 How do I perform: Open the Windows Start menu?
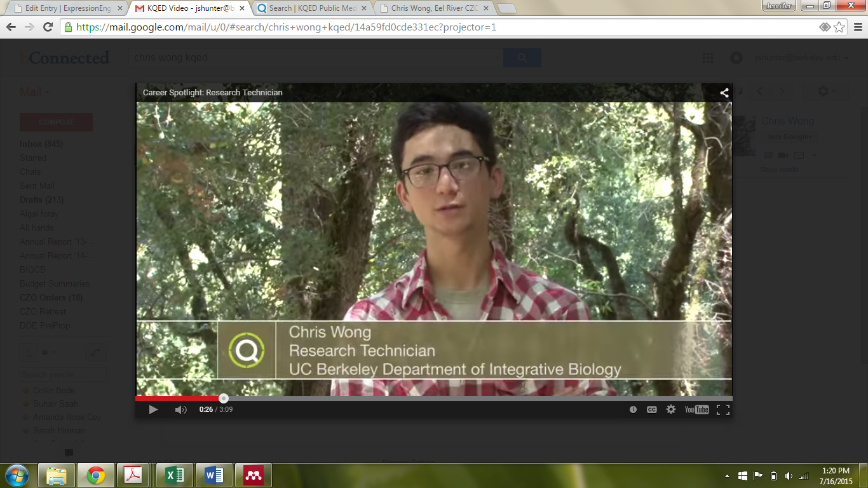pos(17,475)
